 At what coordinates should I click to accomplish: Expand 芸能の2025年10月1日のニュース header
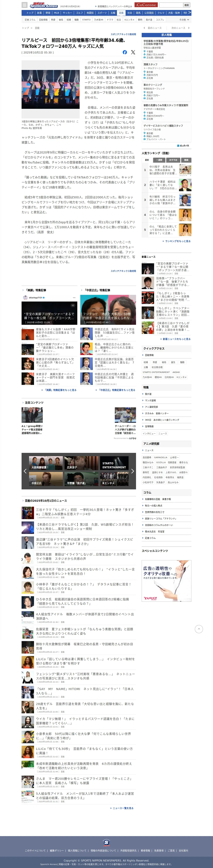tap(45, 501)
